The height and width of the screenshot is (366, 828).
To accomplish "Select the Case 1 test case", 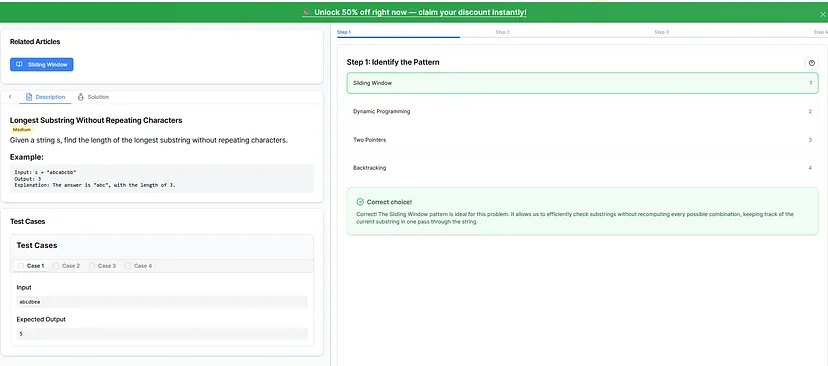I will coord(31,266).
